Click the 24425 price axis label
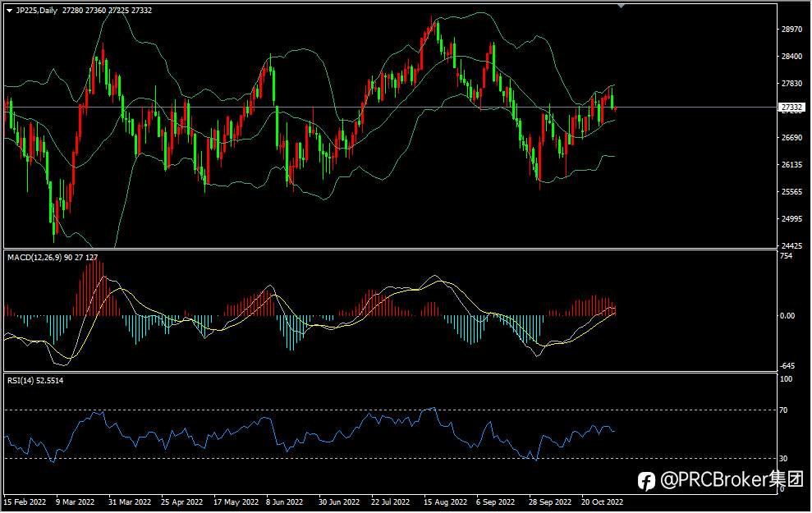This screenshot has width=812, height=513. [x=791, y=245]
